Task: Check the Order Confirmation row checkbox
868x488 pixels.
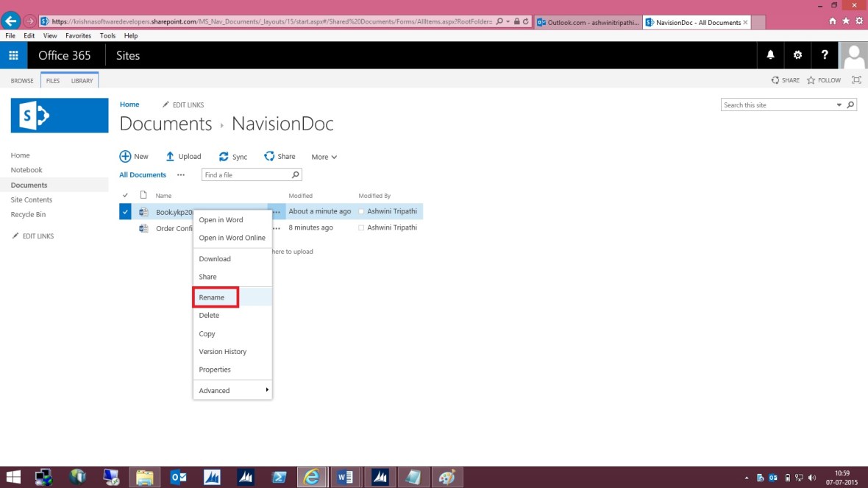Action: tap(125, 227)
